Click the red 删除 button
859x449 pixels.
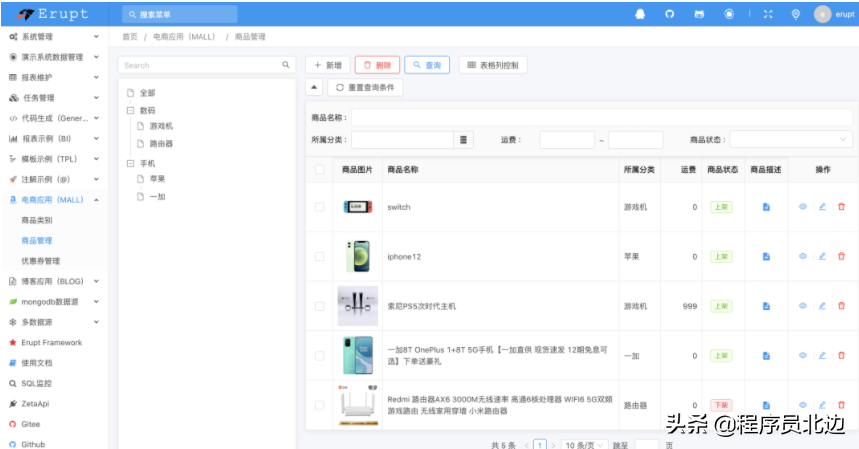pos(377,65)
